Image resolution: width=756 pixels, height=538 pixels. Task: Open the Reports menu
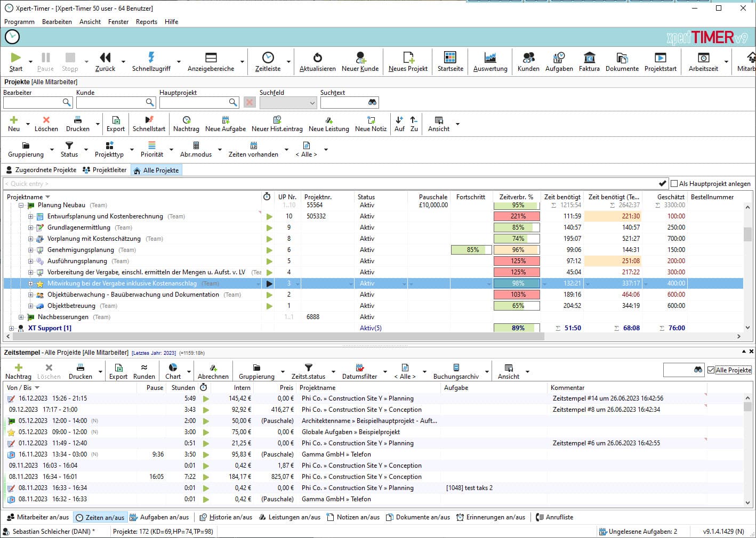click(x=147, y=22)
